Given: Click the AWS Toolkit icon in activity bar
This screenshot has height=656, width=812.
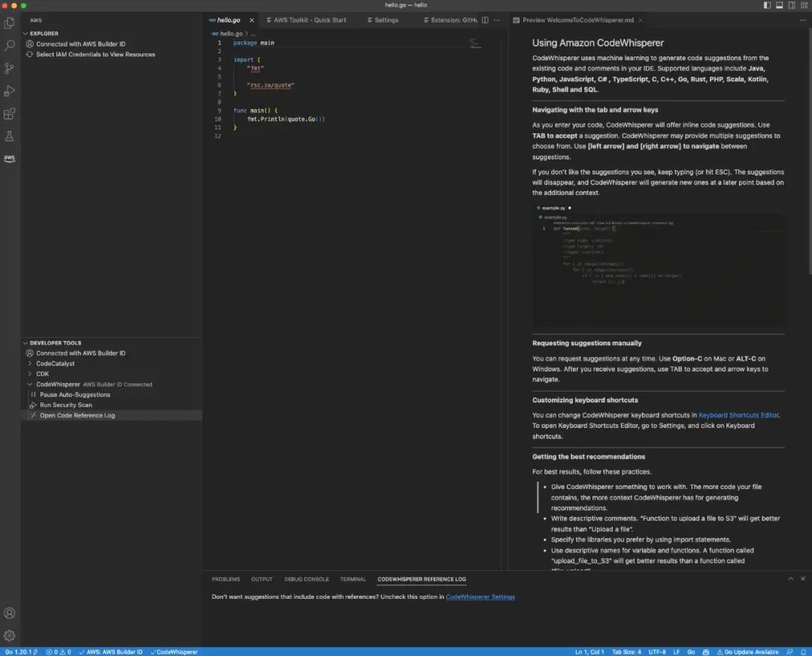Looking at the screenshot, I should pyautogui.click(x=10, y=159).
